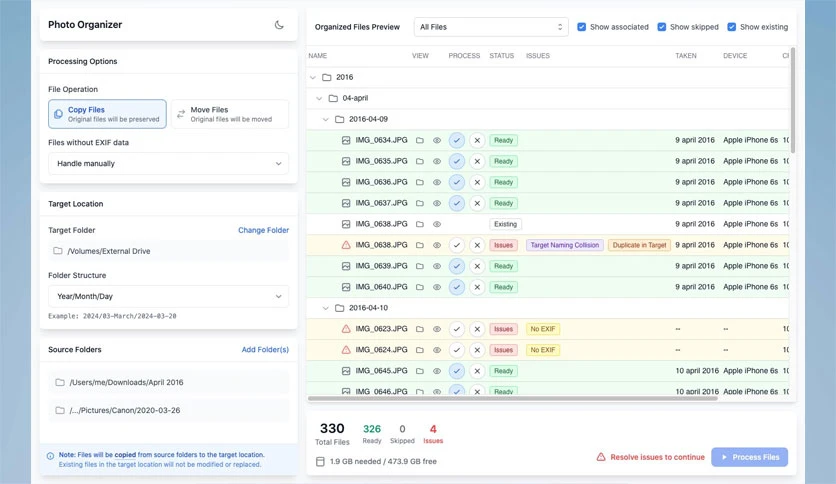Click the warning triangle on IMG_0638.JPG
Screen dimensions: 836x484
click(x=346, y=245)
